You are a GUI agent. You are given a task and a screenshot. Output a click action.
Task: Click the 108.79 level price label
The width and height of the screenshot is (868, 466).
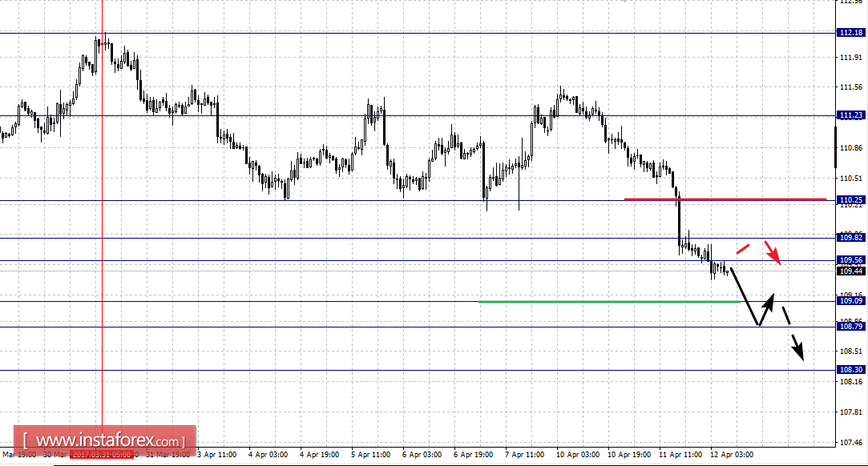pos(851,327)
